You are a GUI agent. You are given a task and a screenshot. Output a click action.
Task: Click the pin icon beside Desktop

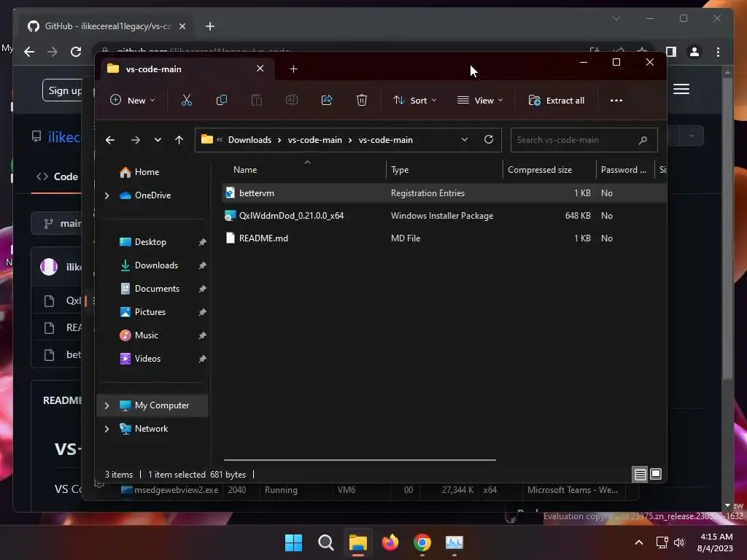[203, 242]
